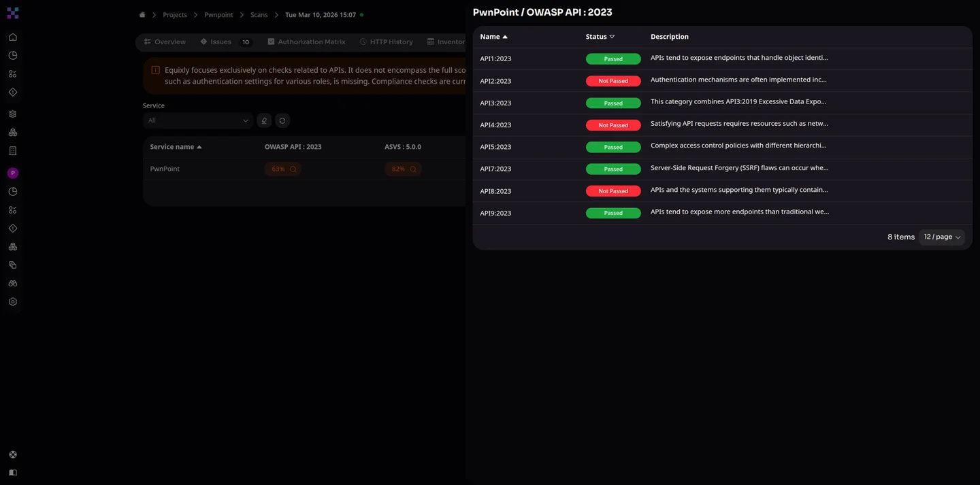Open the support lifebuoy icon
The height and width of the screenshot is (485, 980).
click(13, 454)
